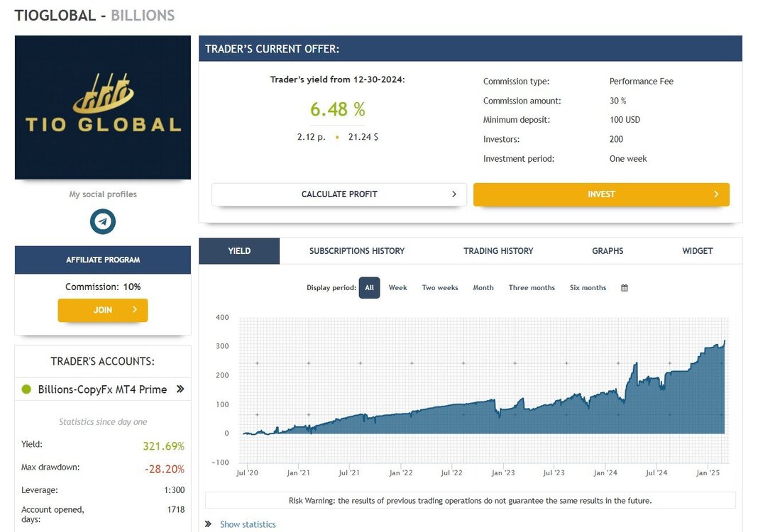This screenshot has height=532, width=775.
Task: Open the WIDGET tab
Action: coord(698,251)
